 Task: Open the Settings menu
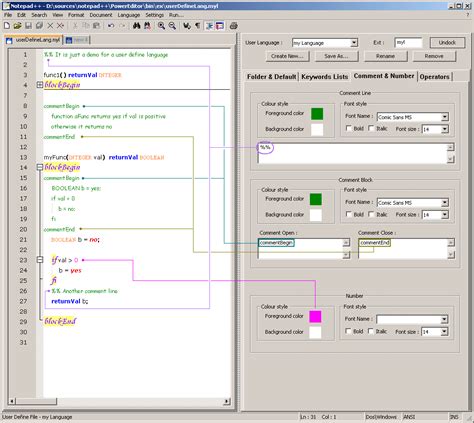(x=154, y=15)
